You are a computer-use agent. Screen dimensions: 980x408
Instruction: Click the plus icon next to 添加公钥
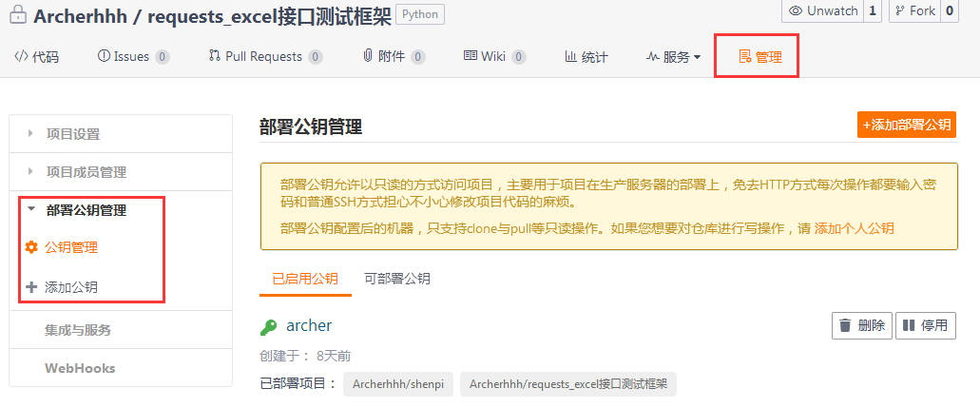click(31, 287)
